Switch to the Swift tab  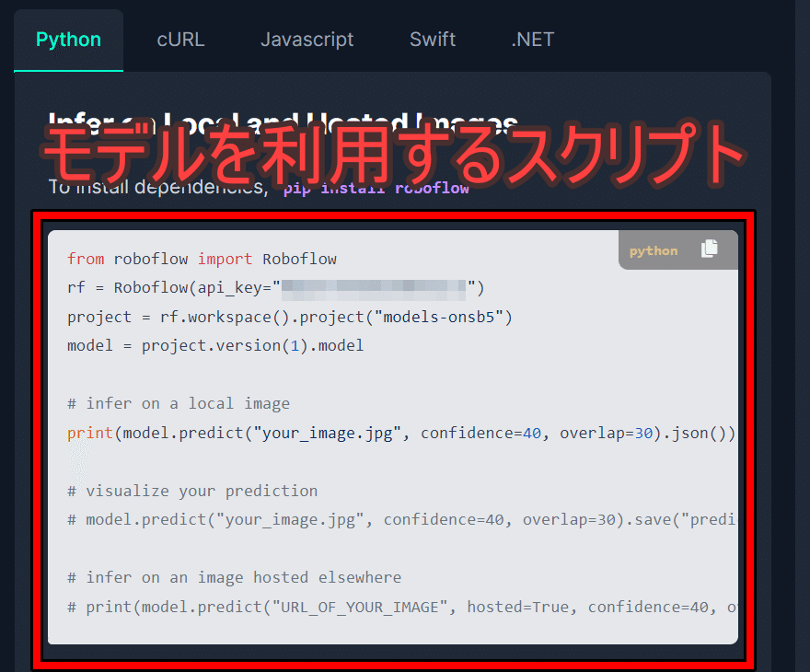[x=433, y=40]
